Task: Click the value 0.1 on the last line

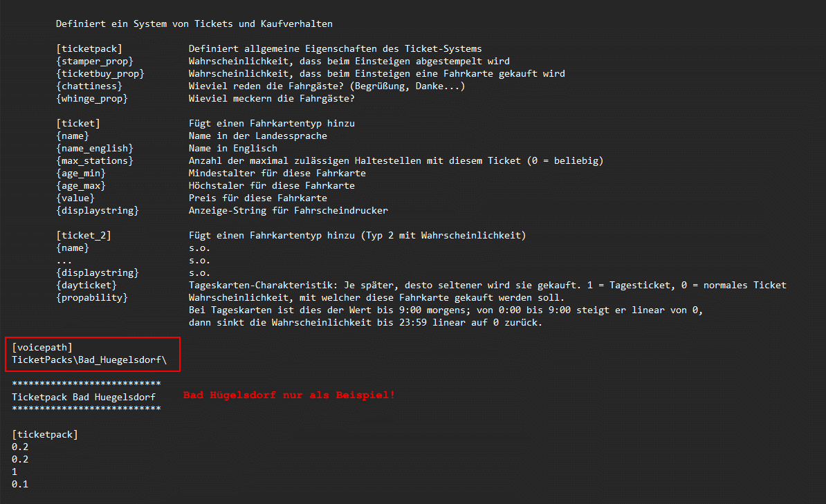Action: point(20,484)
